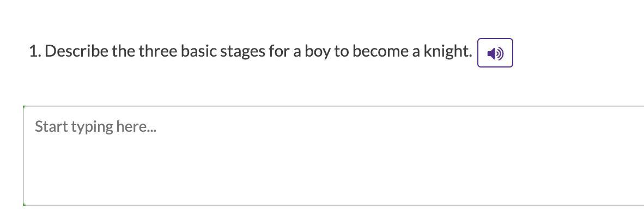Click the question number '1.'
Screen dimensions: 644x221
(34, 52)
